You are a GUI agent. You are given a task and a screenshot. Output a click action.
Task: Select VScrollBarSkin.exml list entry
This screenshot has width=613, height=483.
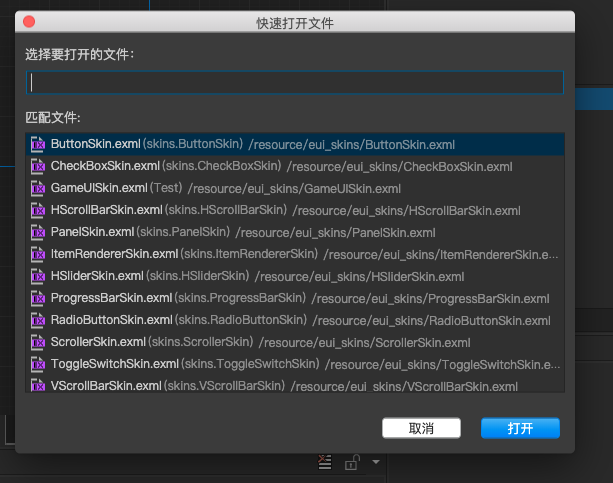pyautogui.click(x=295, y=384)
